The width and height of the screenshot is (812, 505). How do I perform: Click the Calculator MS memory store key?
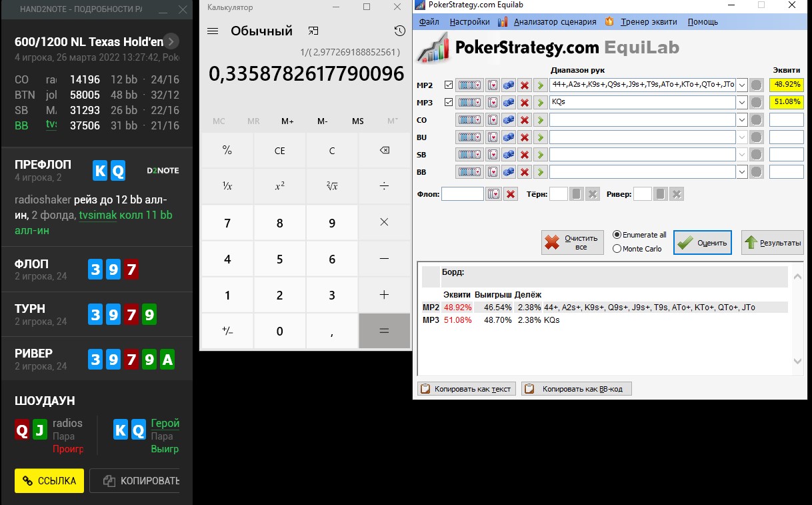[358, 121]
